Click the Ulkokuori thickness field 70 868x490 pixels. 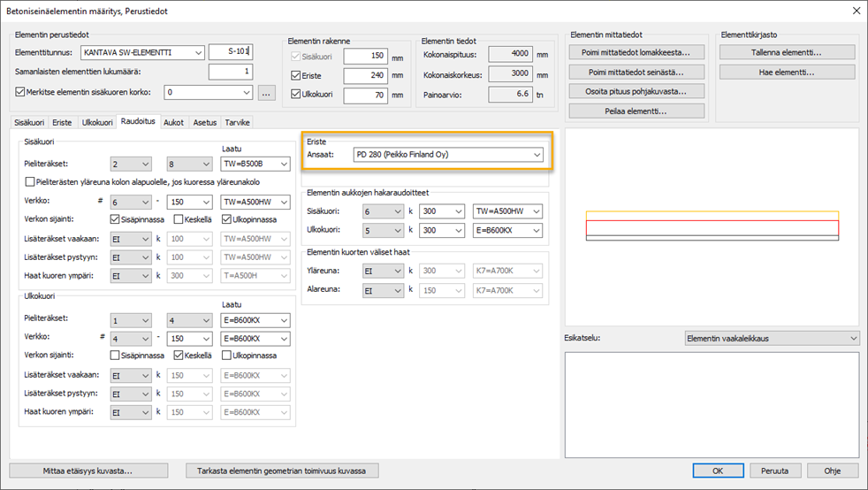point(365,96)
